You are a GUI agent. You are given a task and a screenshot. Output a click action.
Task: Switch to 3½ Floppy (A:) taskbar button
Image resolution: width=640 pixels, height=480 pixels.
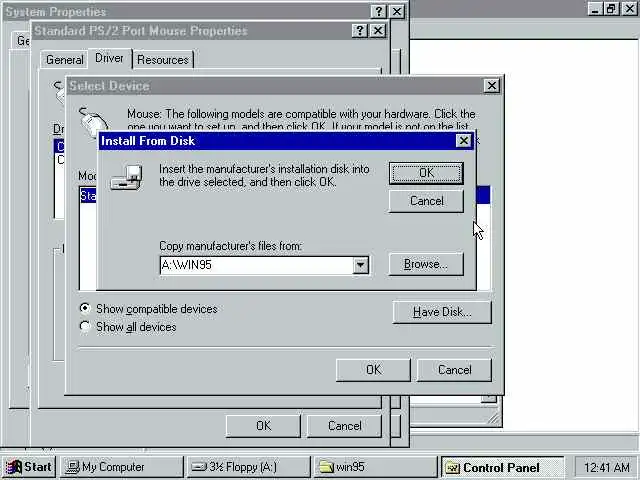(249, 467)
